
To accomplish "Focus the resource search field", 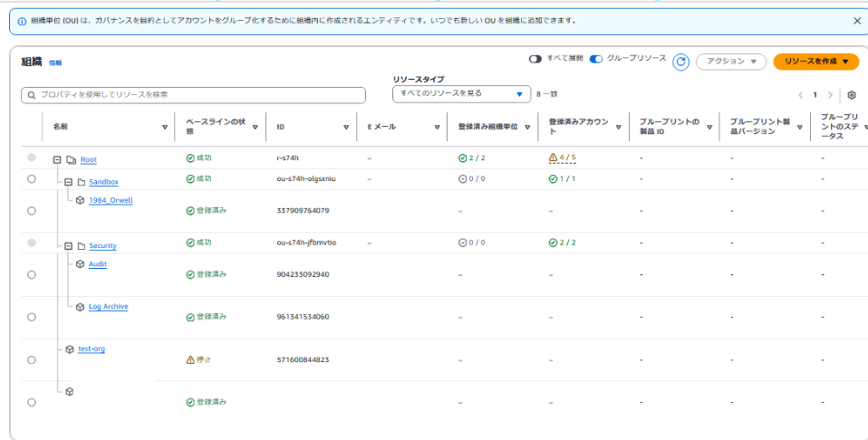I will pos(193,95).
